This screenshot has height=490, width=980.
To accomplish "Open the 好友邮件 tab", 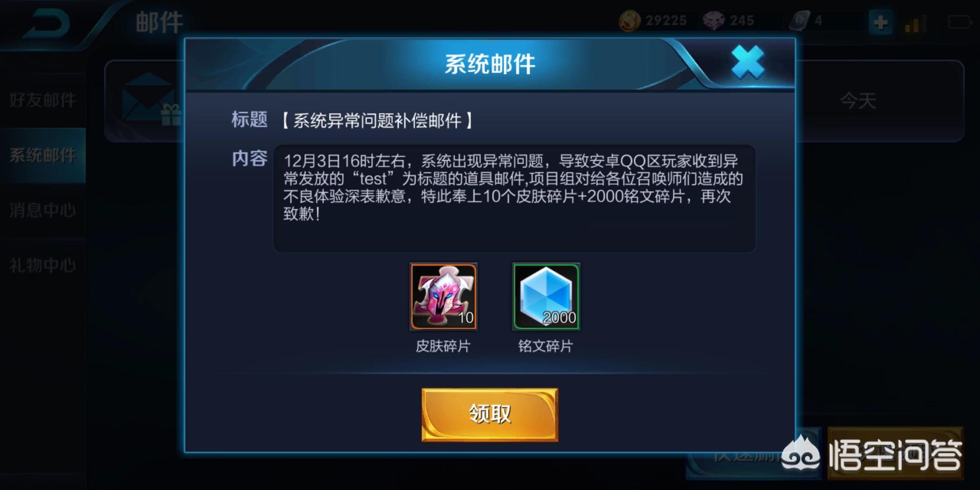I will point(43,100).
